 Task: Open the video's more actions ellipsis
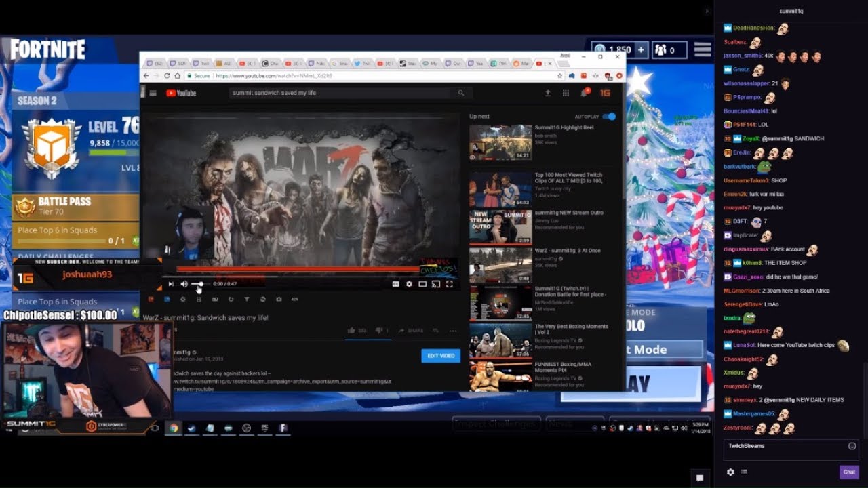[x=453, y=331]
